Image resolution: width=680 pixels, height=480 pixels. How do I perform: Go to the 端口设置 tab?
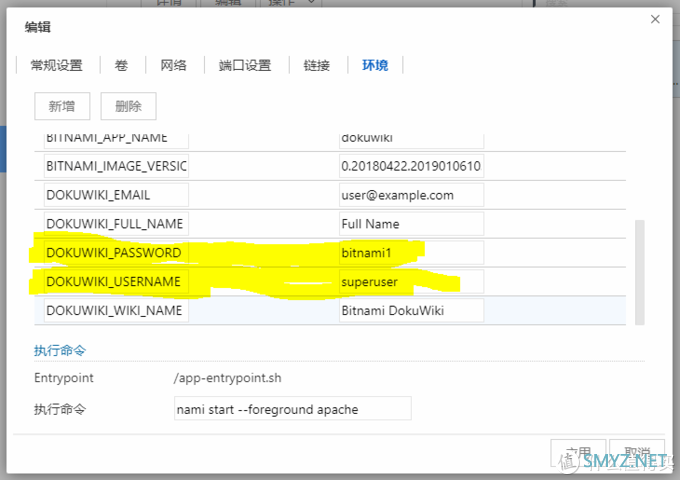tap(245, 65)
